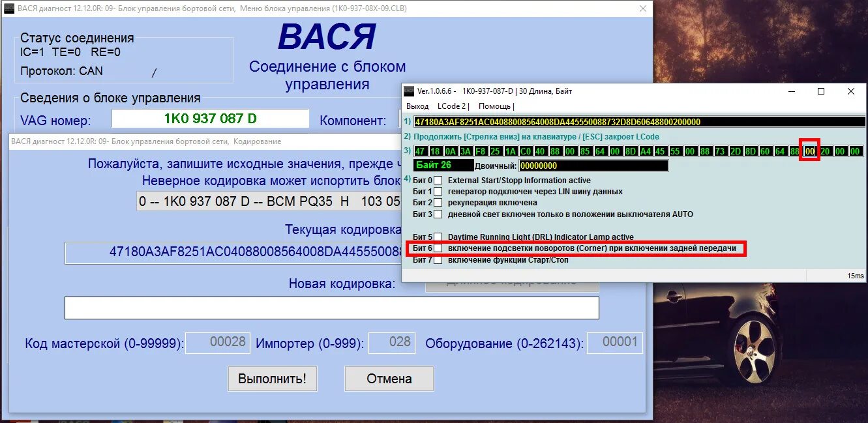Open the Помощь menu
This screenshot has height=423, width=868.
495,106
